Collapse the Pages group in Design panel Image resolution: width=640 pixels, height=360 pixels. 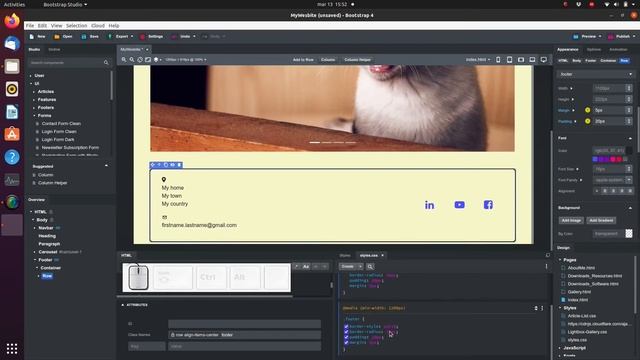560,260
